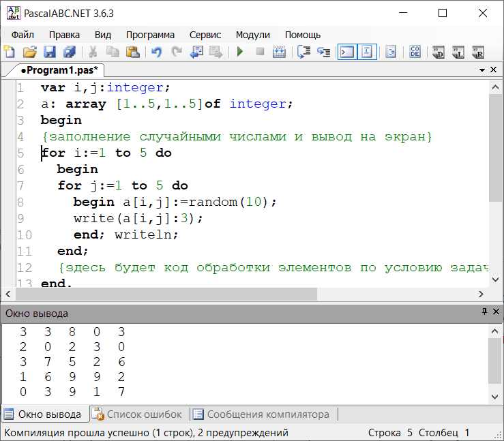Viewport: 504px width, 441px height.
Task: Click the Navigate Back toolbar icon
Action: point(196,52)
